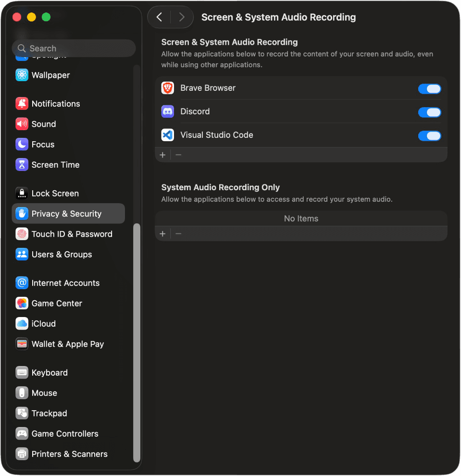
Task: Go back with the left chevron
Action: [x=159, y=17]
